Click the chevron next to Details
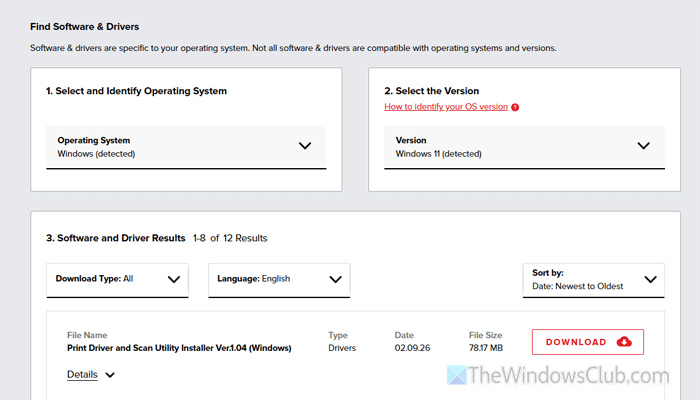700x400 pixels. [110, 375]
